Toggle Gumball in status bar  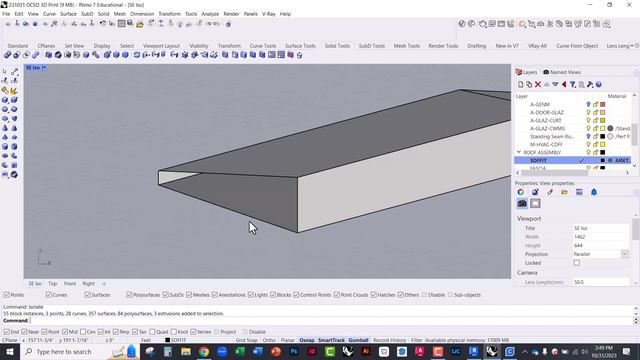coord(358,340)
